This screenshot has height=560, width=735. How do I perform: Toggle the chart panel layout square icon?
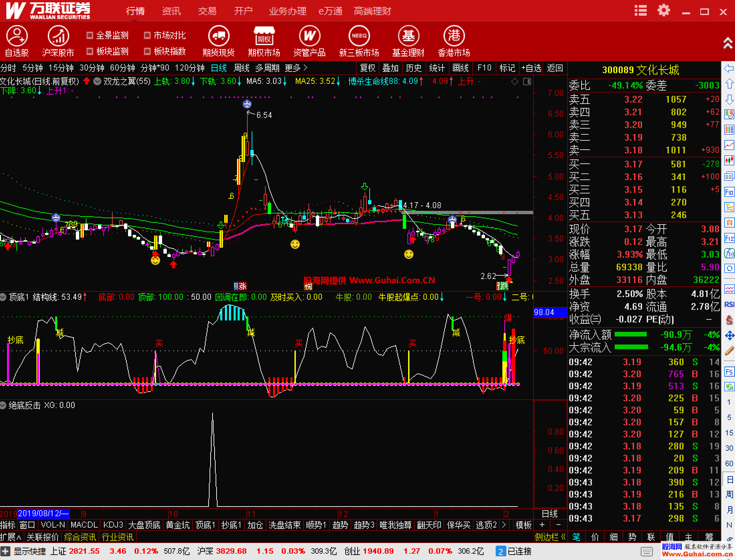click(x=527, y=81)
